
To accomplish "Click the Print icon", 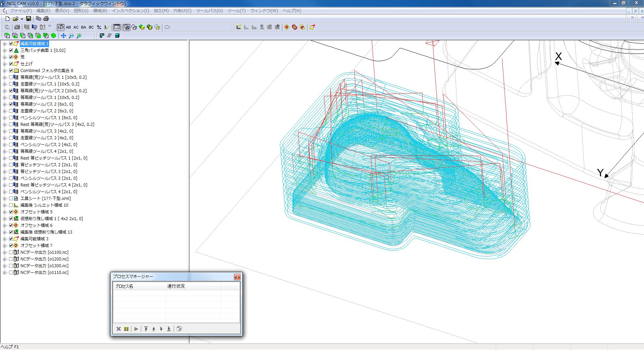I will (46, 19).
